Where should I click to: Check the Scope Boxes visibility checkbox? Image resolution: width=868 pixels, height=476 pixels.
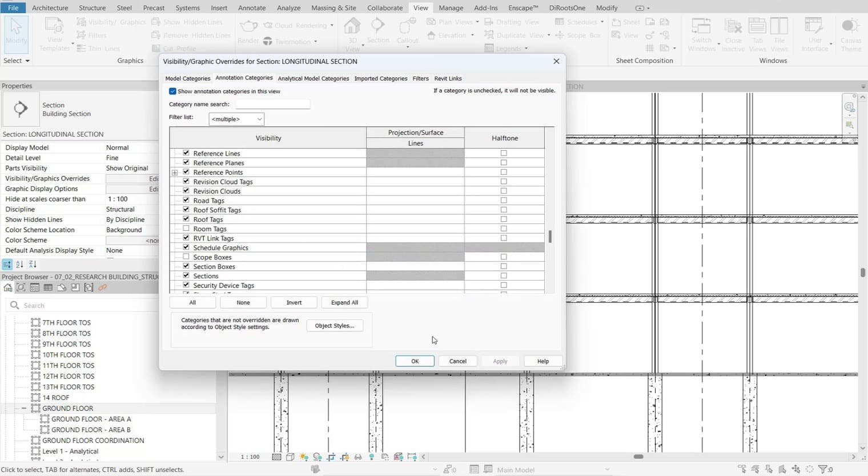[186, 257]
